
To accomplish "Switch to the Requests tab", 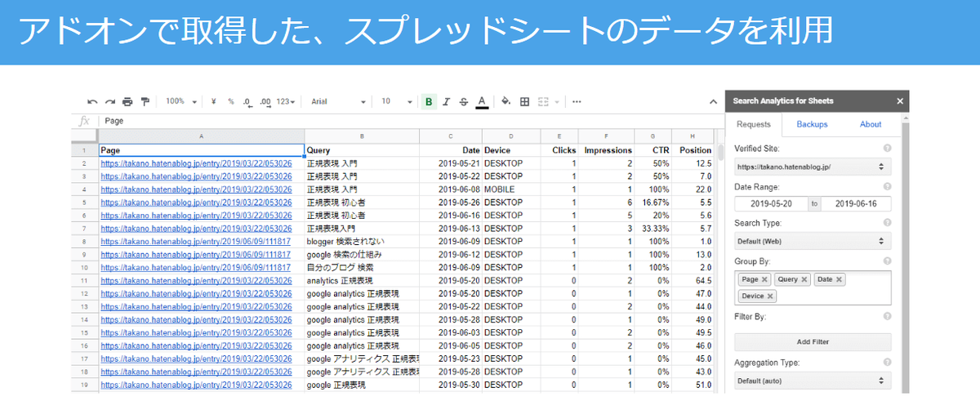I will click(x=753, y=124).
